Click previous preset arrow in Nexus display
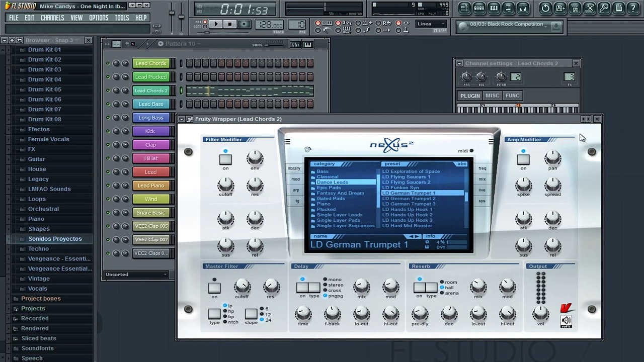644x362 pixels. click(412, 236)
